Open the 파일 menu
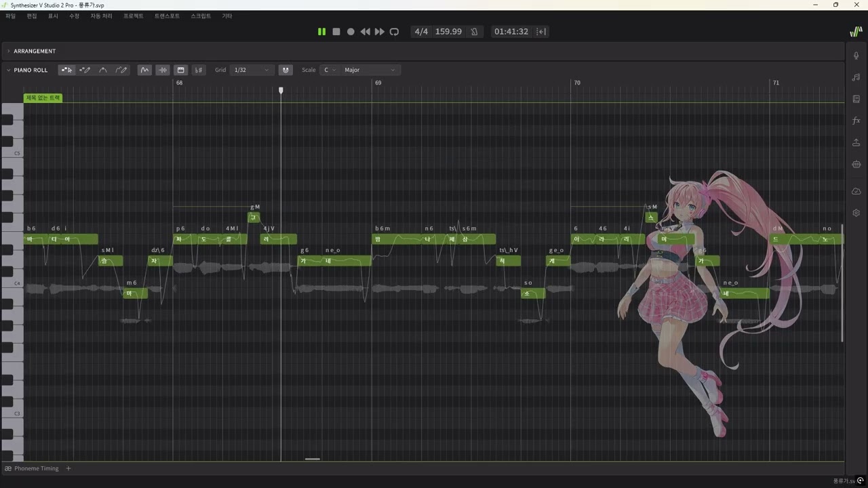Screen dimensions: 868x488 point(10,16)
